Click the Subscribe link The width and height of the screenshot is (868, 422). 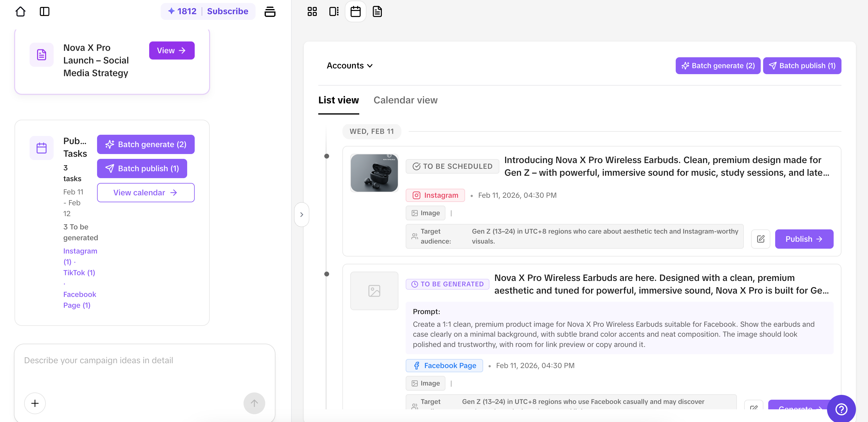point(228,11)
